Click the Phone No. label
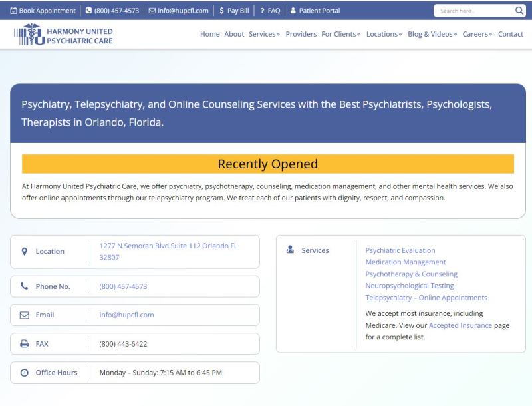This screenshot has width=532, height=406. coord(53,286)
